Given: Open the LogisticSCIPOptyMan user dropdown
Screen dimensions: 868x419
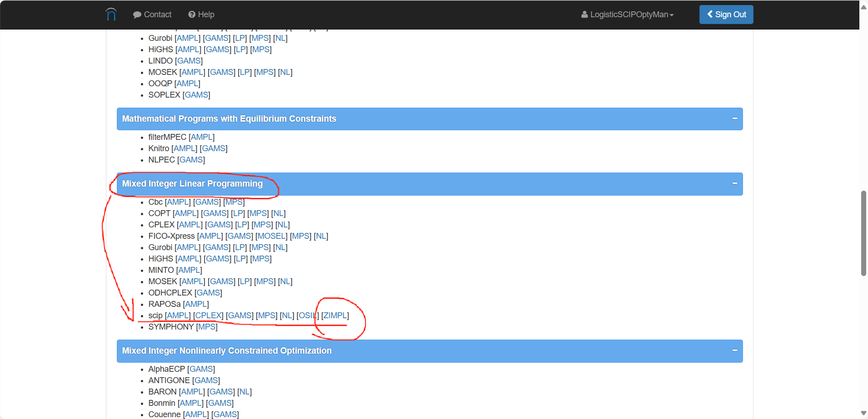Looking at the screenshot, I should coord(627,15).
